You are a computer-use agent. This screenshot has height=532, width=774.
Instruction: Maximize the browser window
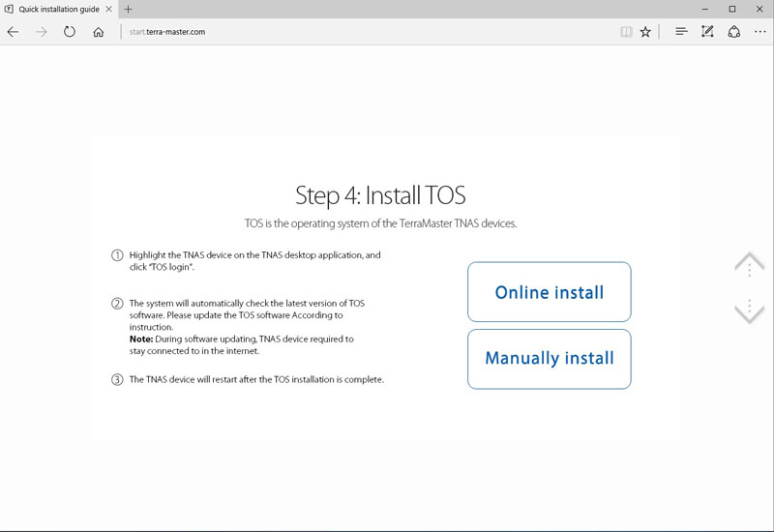click(732, 9)
